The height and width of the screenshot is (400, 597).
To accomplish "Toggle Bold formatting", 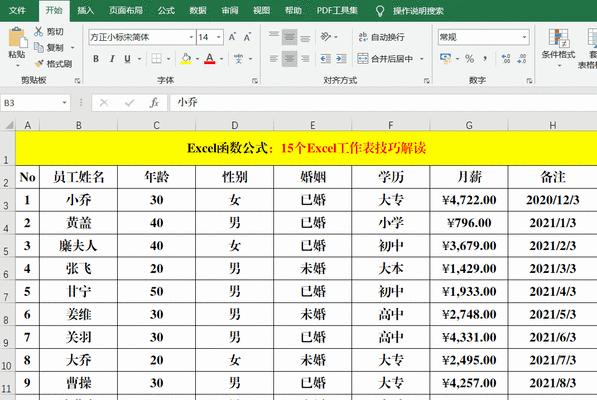I will (96, 59).
